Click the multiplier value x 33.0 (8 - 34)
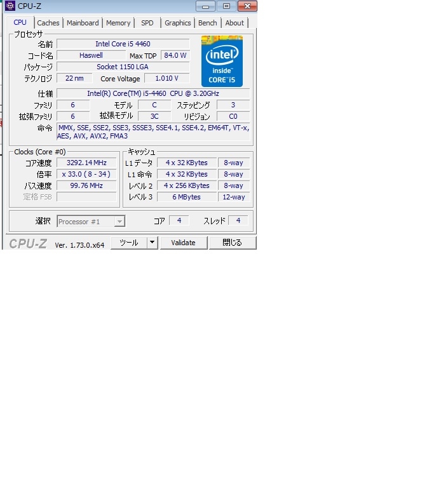 tap(86, 174)
